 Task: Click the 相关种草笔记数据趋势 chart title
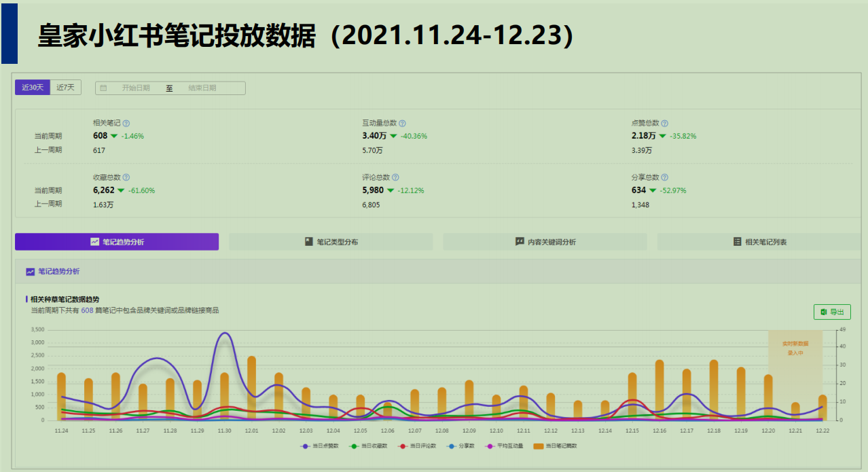pyautogui.click(x=65, y=299)
